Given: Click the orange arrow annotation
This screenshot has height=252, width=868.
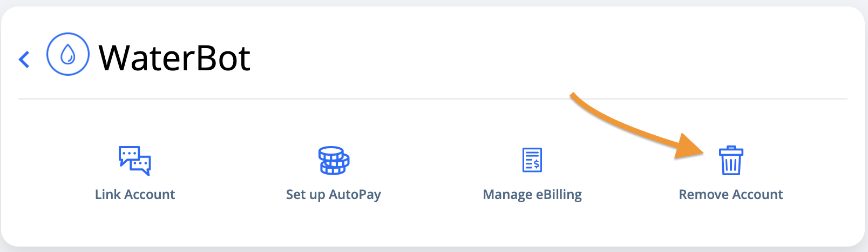Looking at the screenshot, I should pyautogui.click(x=637, y=127).
